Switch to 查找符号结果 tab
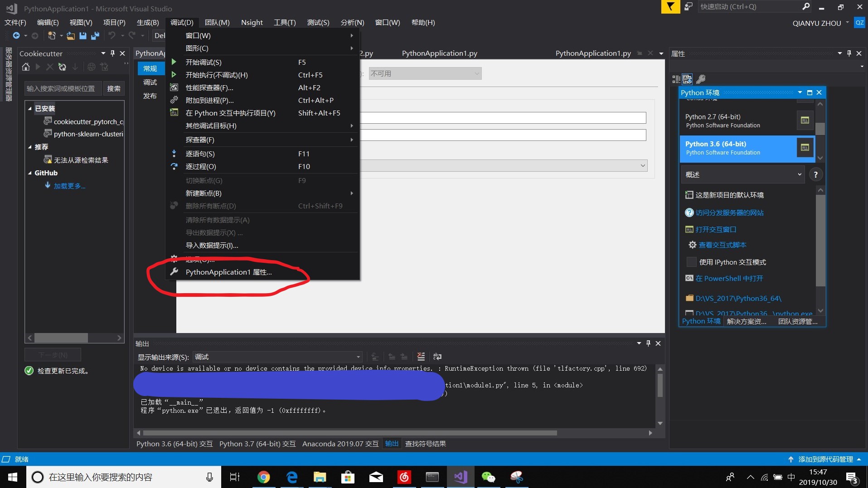Image resolution: width=868 pixels, height=488 pixels. tap(425, 444)
